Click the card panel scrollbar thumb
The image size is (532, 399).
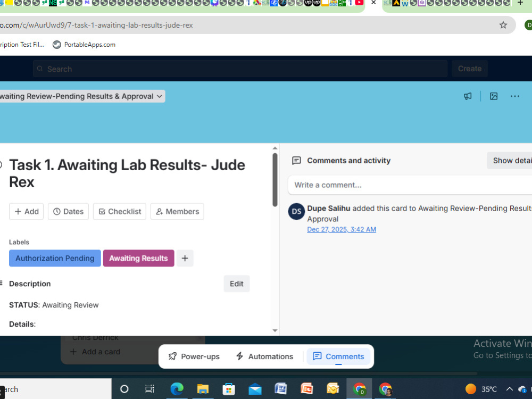click(x=275, y=180)
